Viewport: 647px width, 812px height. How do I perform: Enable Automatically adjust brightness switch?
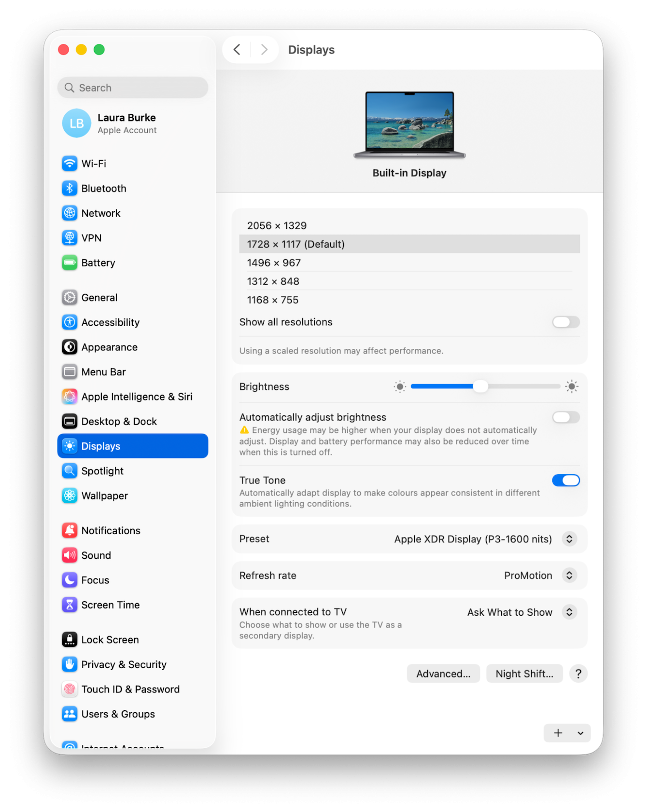(566, 417)
